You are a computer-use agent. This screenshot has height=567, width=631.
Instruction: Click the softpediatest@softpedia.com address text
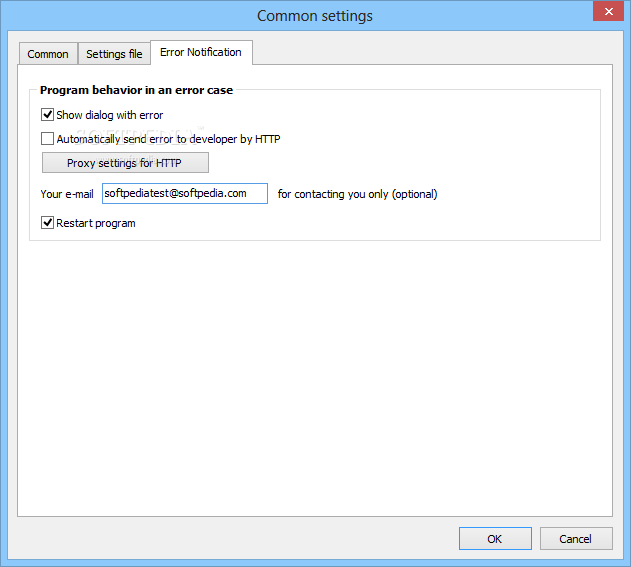point(175,194)
